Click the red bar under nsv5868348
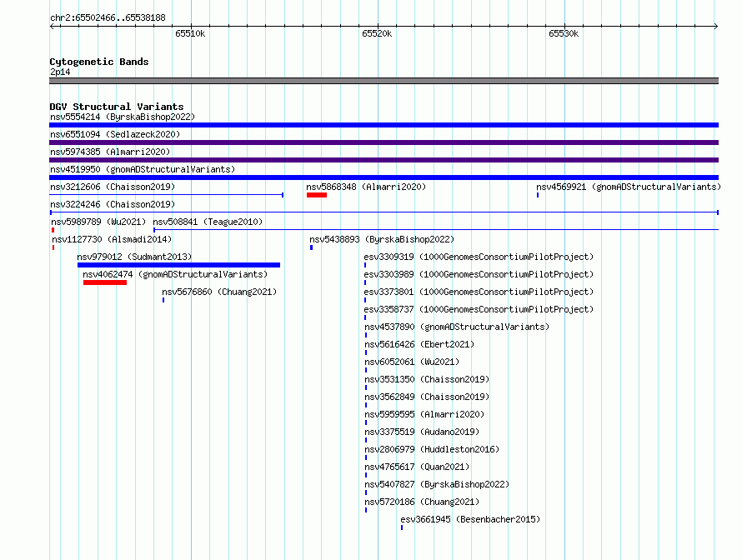The height and width of the screenshot is (560, 742). pos(317,195)
